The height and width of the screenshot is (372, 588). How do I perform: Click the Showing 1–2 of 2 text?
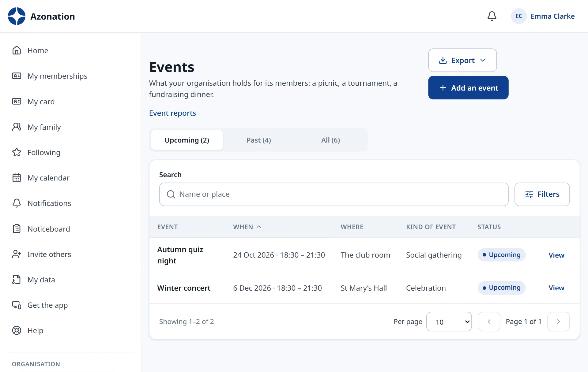[x=187, y=322]
